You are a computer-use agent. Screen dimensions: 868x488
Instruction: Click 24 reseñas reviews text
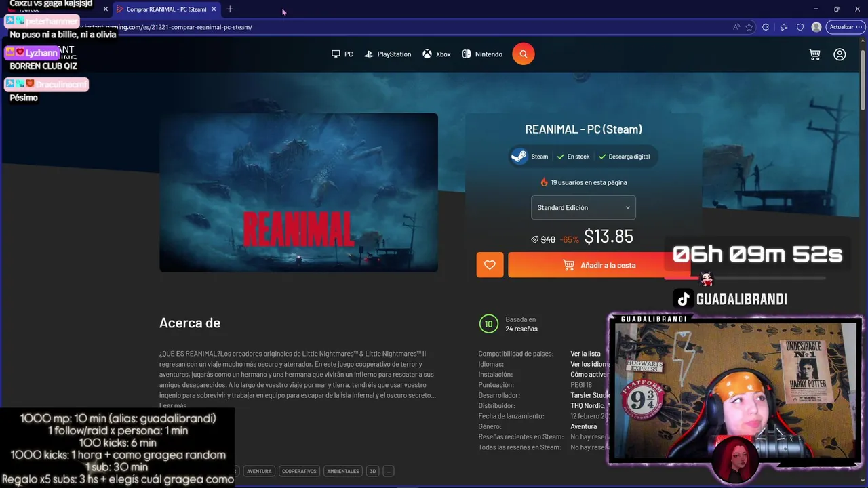click(x=521, y=329)
